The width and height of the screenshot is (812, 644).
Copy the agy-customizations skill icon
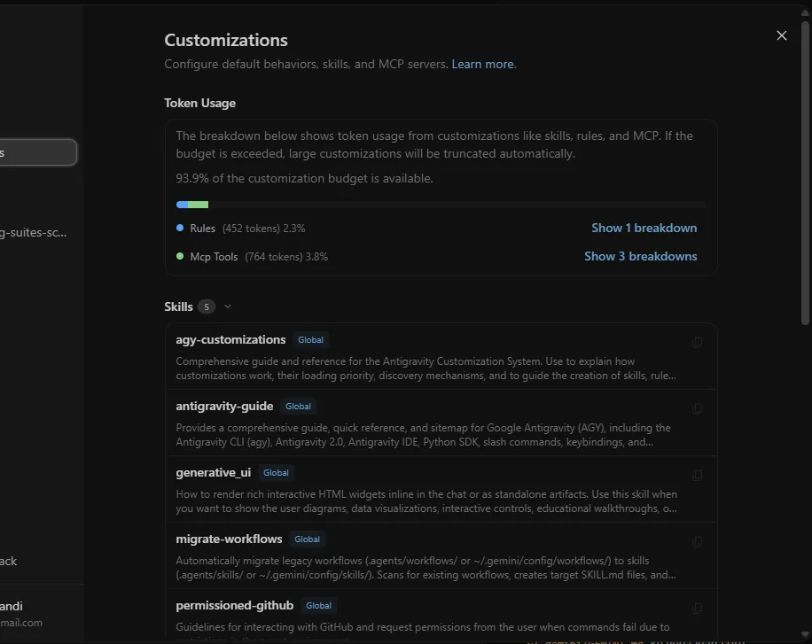[698, 342]
